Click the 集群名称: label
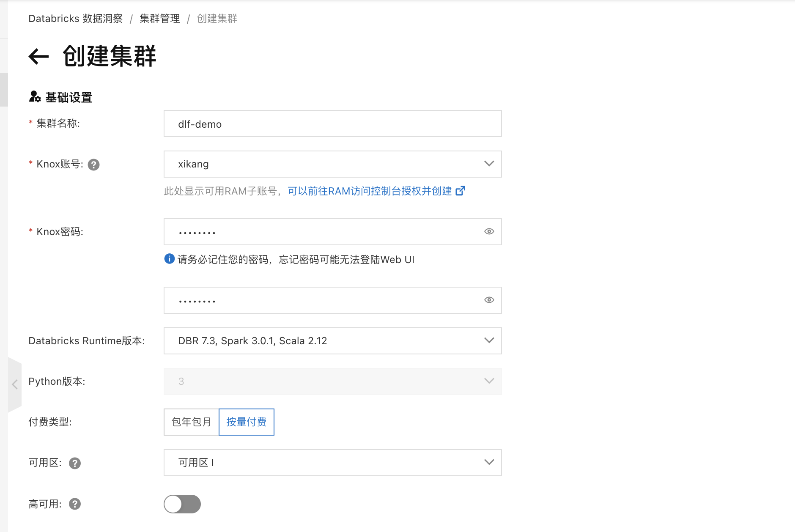This screenshot has width=795, height=532. click(58, 123)
